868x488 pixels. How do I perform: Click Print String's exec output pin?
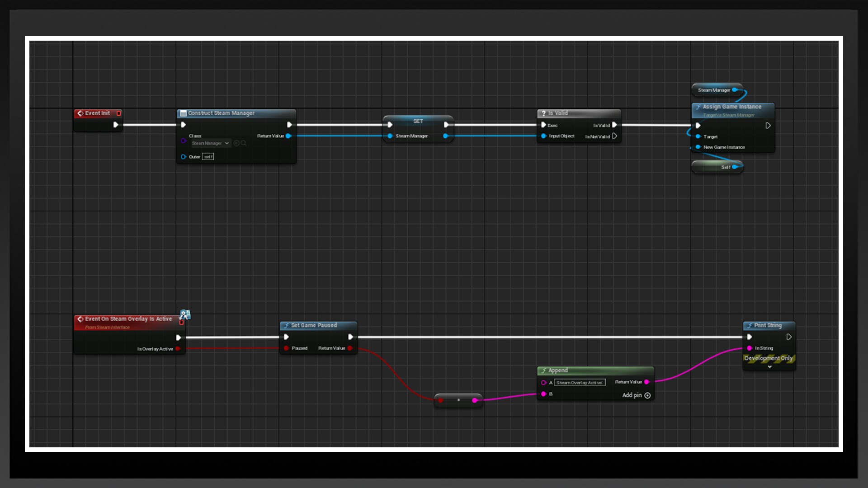pyautogui.click(x=789, y=337)
